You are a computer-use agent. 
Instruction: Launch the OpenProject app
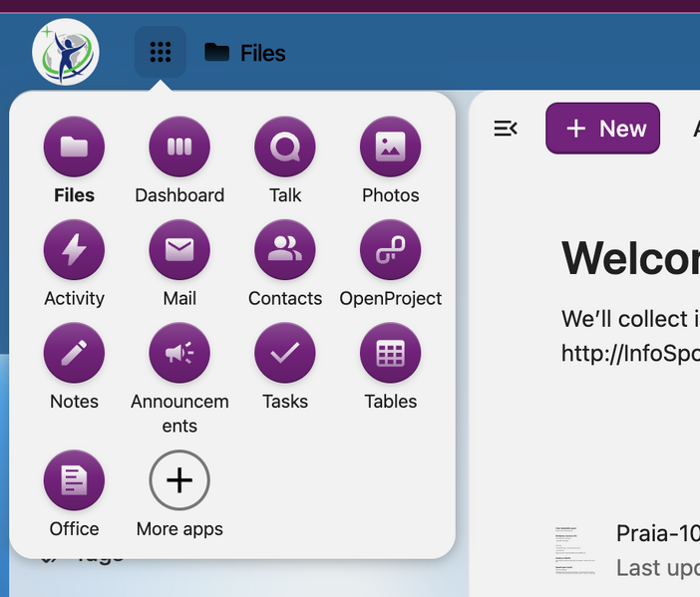click(x=390, y=250)
